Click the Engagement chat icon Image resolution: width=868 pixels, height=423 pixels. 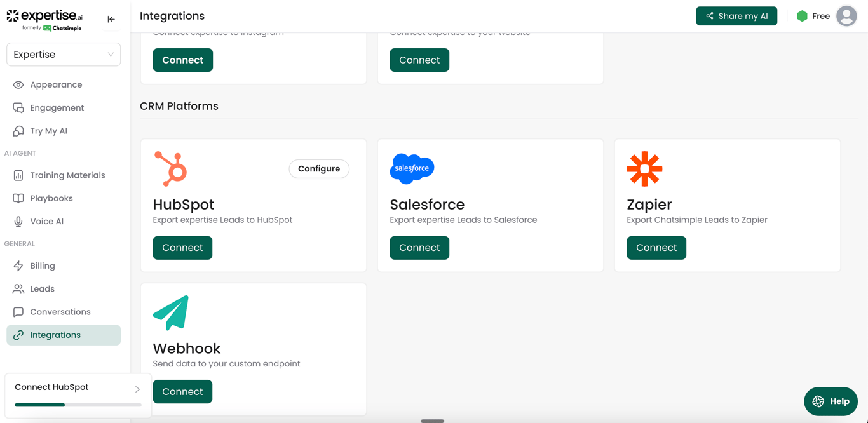(18, 108)
